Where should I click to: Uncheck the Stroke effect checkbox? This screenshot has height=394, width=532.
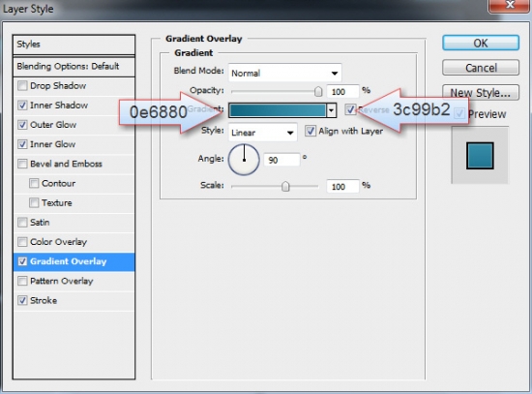click(x=22, y=300)
